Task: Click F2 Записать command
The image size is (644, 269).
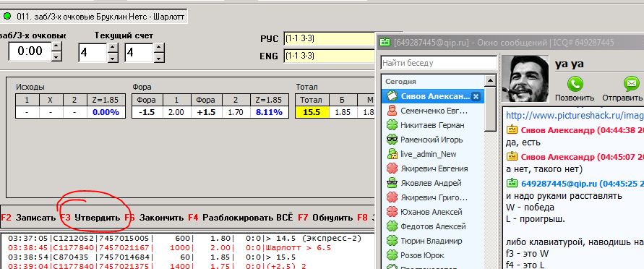Action: [x=28, y=218]
